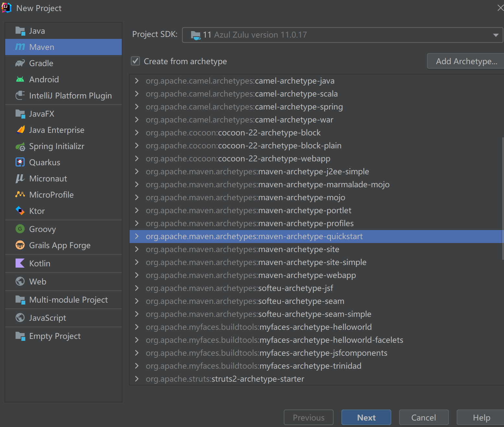
Task: Expand camel-archetype-scala node
Action: coord(137,94)
